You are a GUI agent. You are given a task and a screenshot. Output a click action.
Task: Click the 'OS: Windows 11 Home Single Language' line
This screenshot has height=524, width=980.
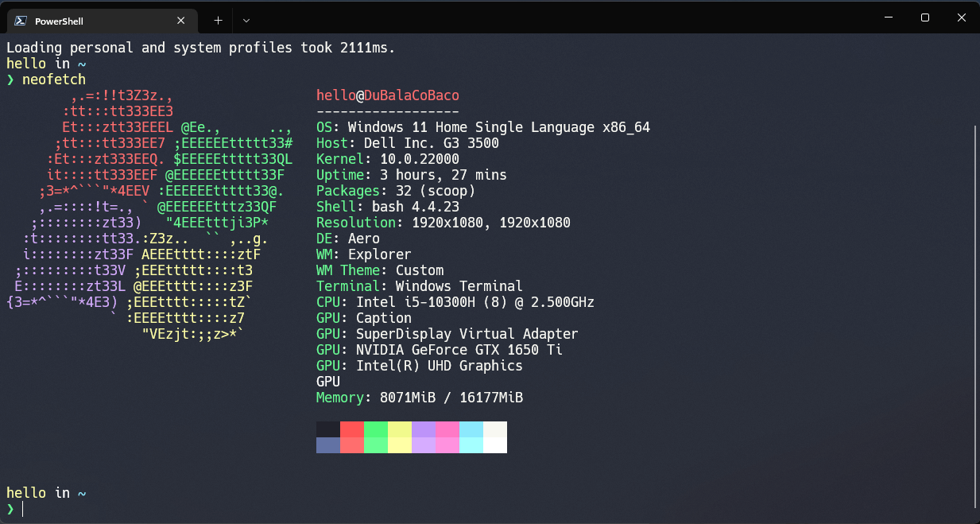click(x=483, y=127)
